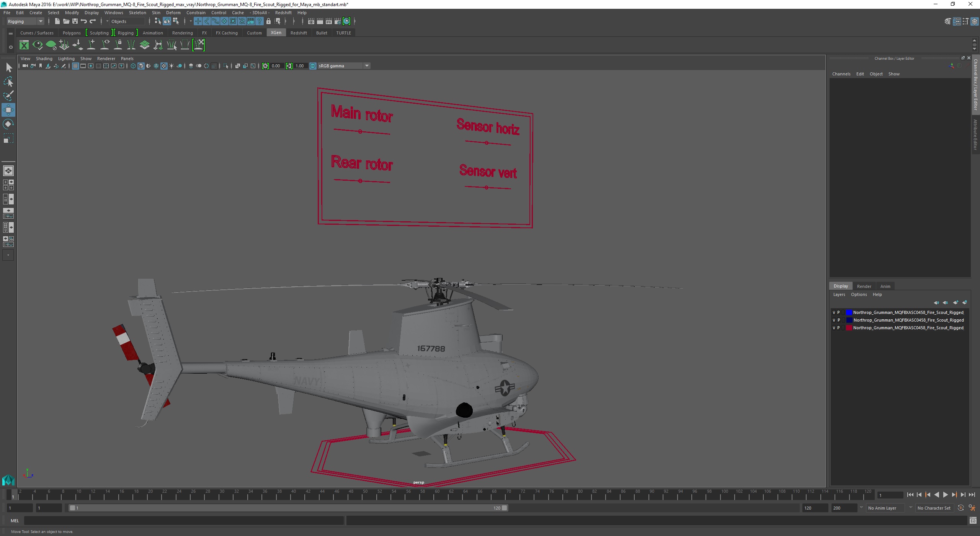Click the XGen clear preview leaf icon
The image size is (980, 536).
[x=51, y=45]
